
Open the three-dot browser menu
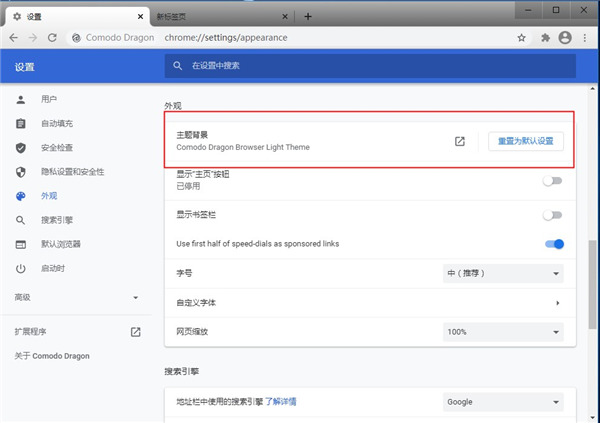pyautogui.click(x=585, y=38)
